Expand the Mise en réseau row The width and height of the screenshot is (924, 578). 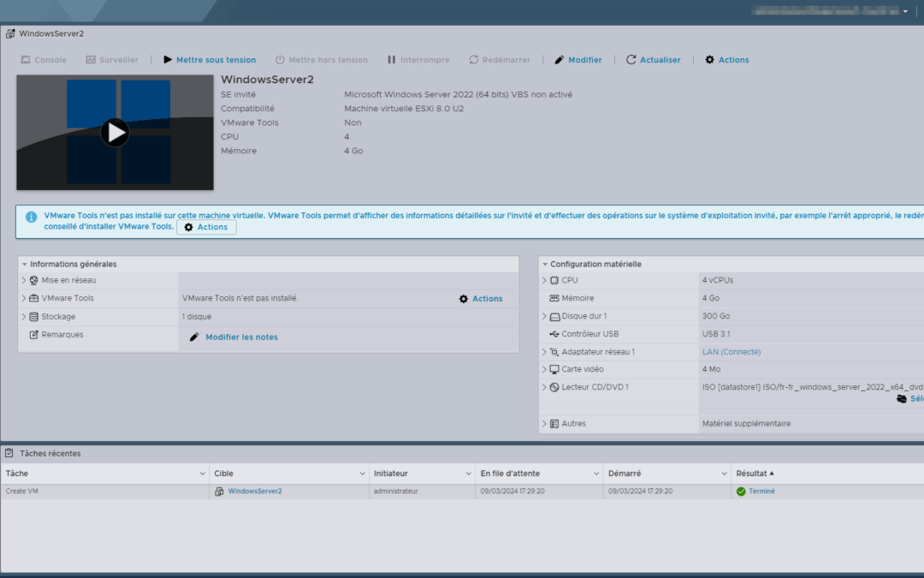click(x=24, y=280)
